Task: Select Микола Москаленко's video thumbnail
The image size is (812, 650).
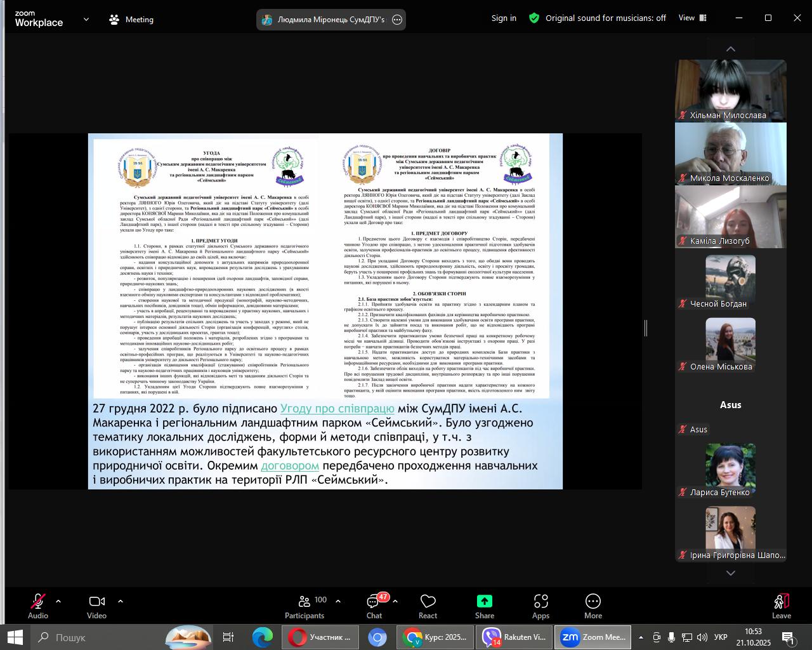Action: tap(730, 154)
